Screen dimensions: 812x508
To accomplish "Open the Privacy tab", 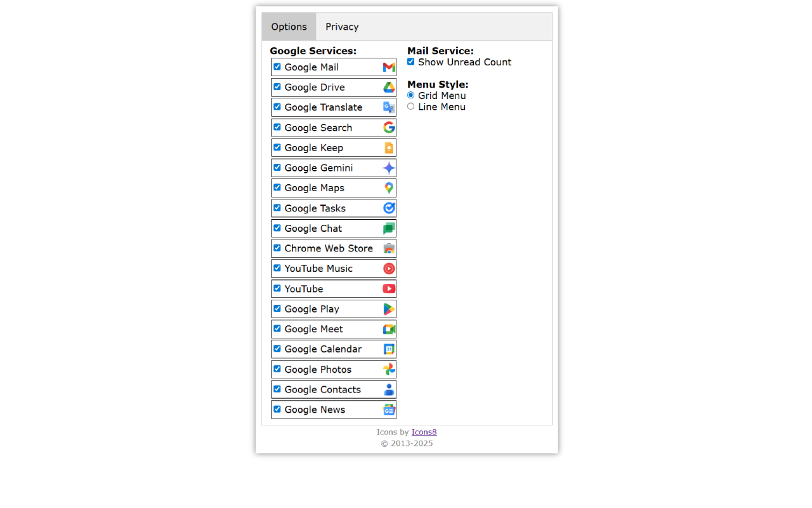I will click(x=342, y=27).
